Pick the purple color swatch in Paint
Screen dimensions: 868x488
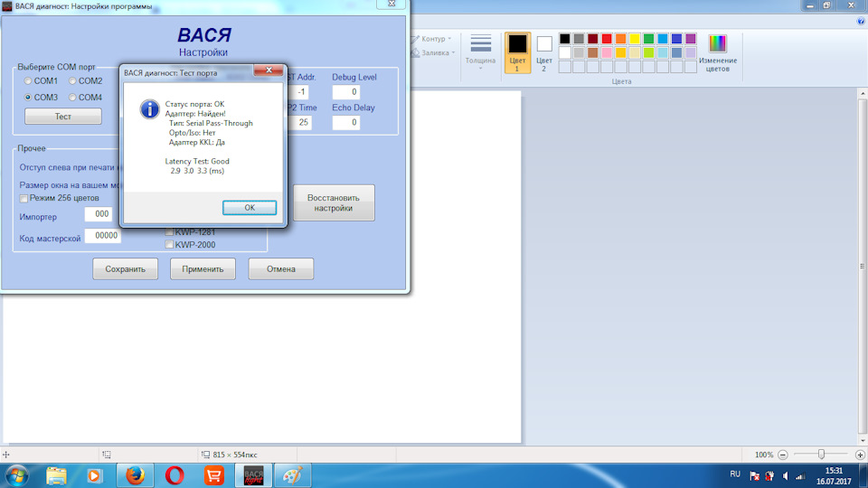coord(690,39)
